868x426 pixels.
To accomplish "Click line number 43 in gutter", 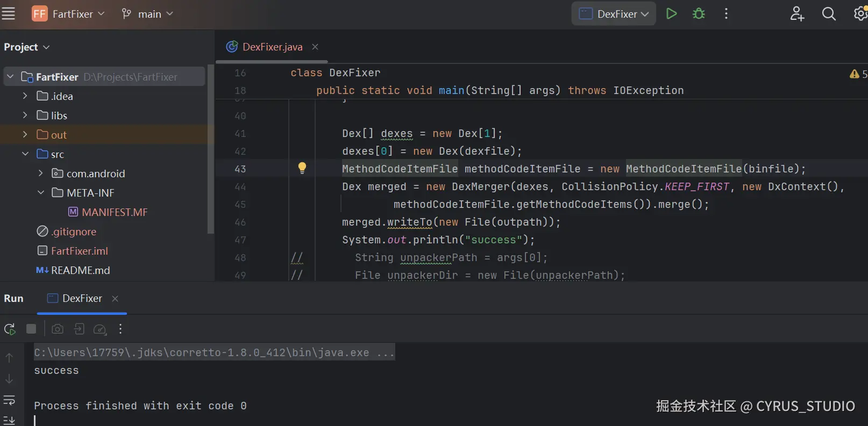I will coord(240,169).
